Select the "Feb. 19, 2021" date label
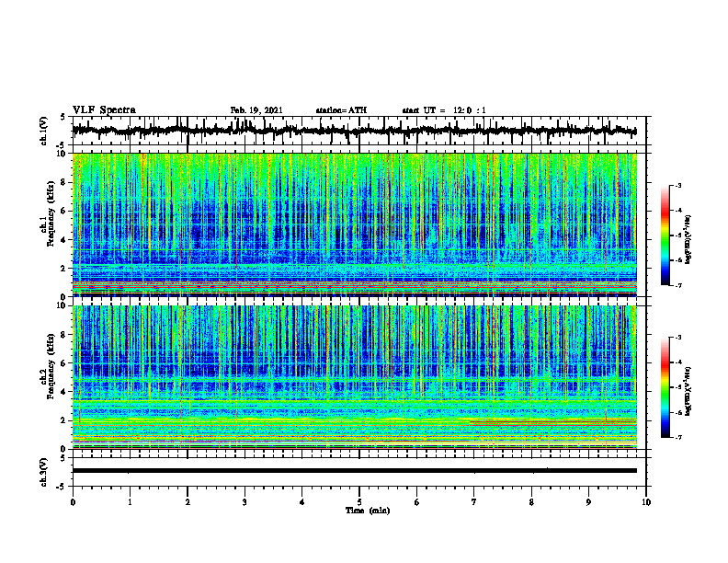 pyautogui.click(x=256, y=110)
